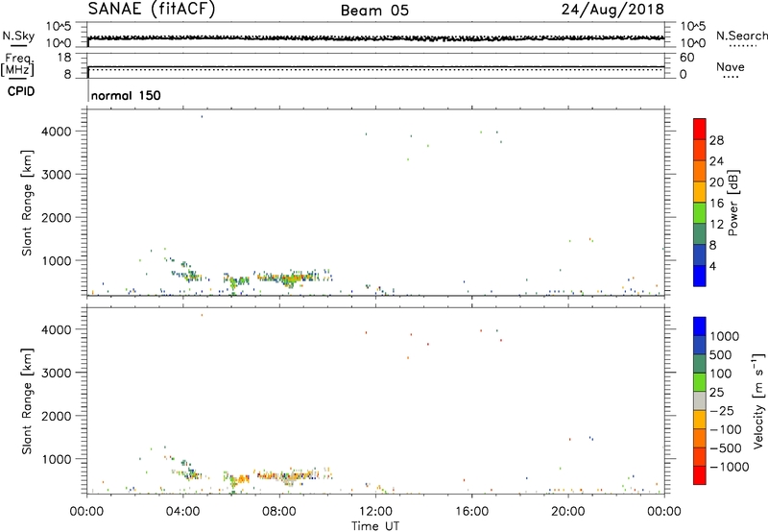Click the 16:00 time axis tick label

pos(471,512)
